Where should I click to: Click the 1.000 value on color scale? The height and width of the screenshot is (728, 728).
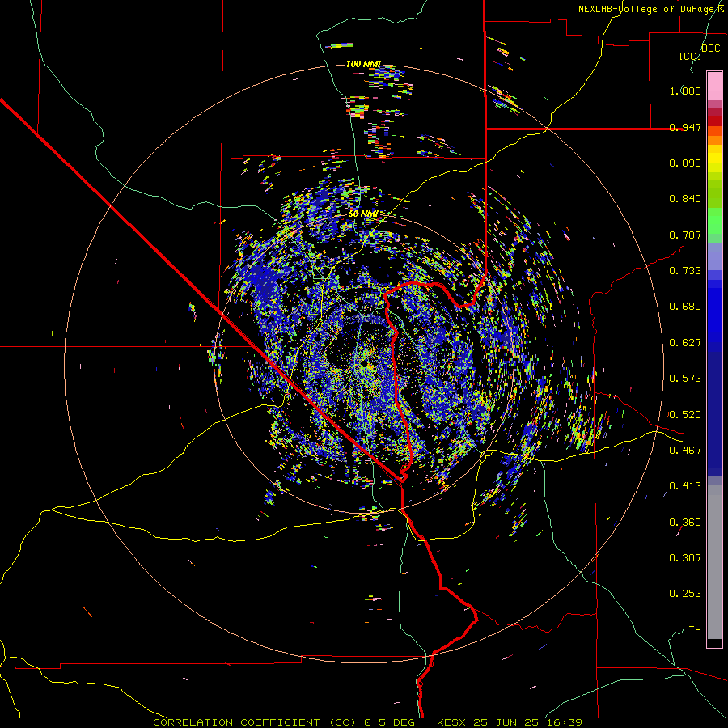tap(685, 91)
